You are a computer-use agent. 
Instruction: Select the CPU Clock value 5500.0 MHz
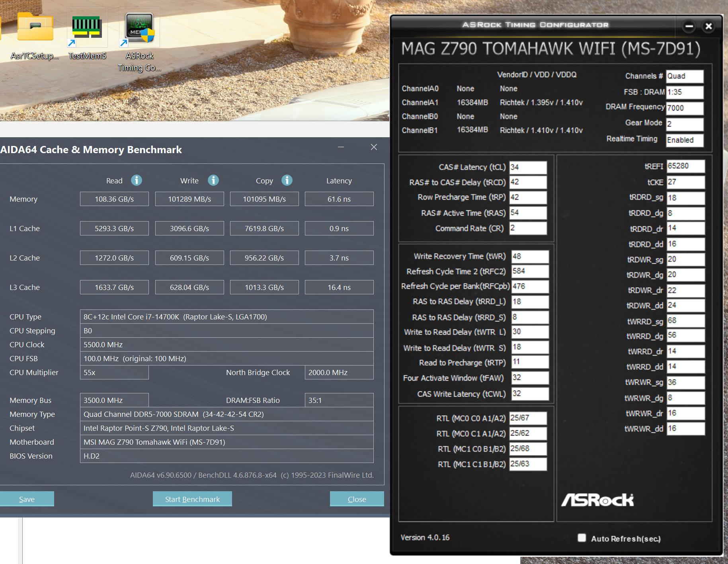[227, 344]
